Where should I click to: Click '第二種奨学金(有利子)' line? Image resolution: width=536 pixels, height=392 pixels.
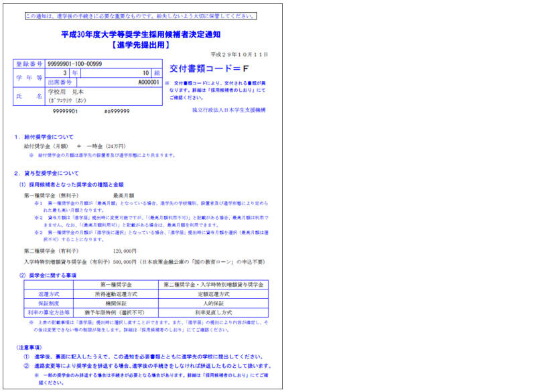click(x=52, y=251)
